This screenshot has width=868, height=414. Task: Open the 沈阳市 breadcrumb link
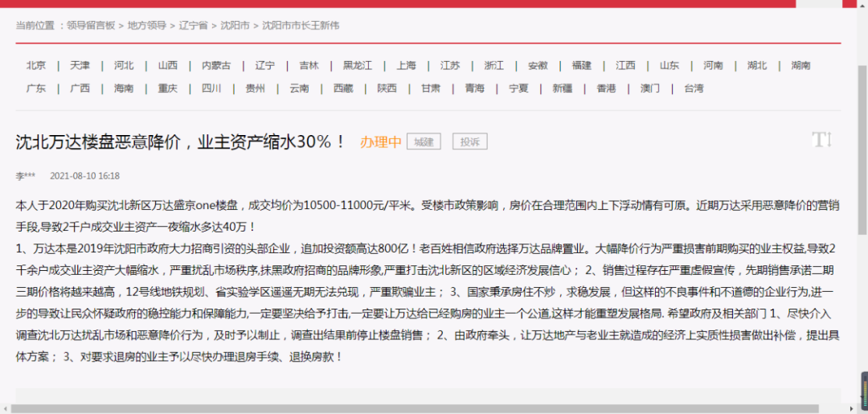tap(235, 26)
